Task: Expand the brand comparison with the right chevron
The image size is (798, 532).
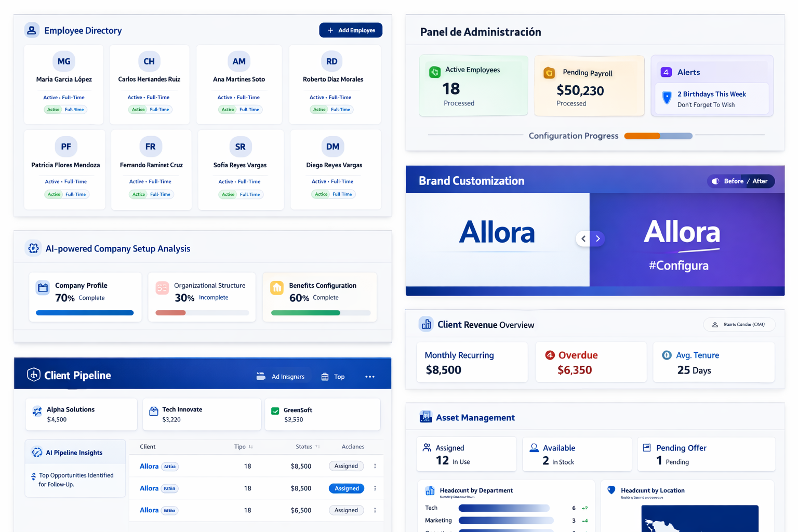Action: coord(598,238)
